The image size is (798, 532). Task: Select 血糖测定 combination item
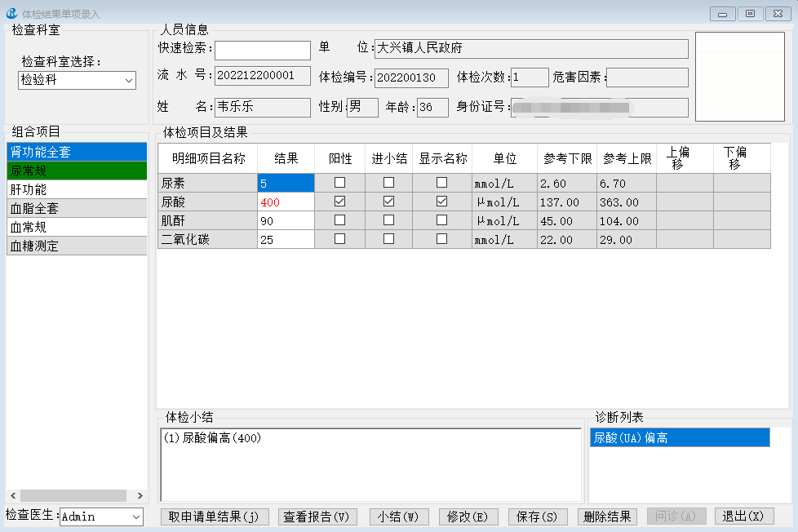point(76,246)
